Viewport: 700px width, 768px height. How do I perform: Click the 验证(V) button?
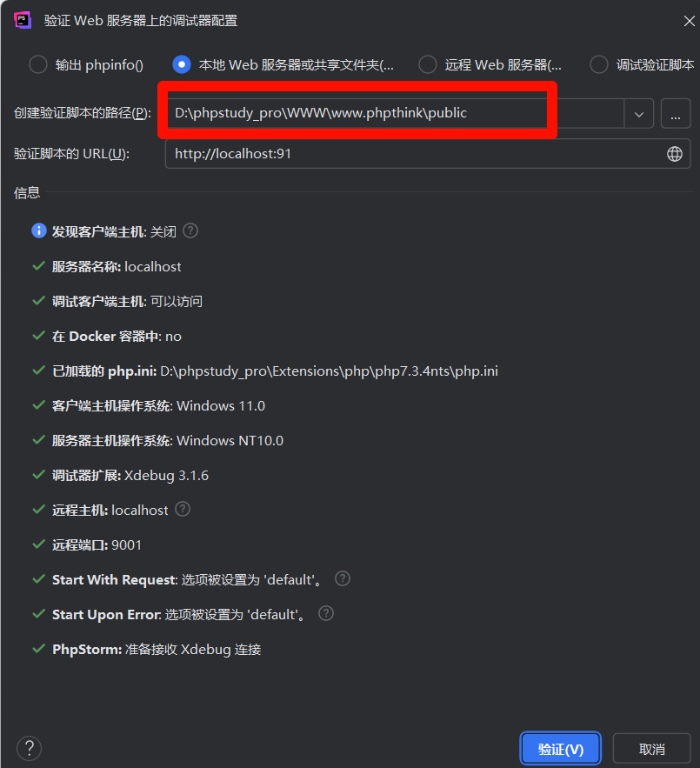pyautogui.click(x=560, y=749)
